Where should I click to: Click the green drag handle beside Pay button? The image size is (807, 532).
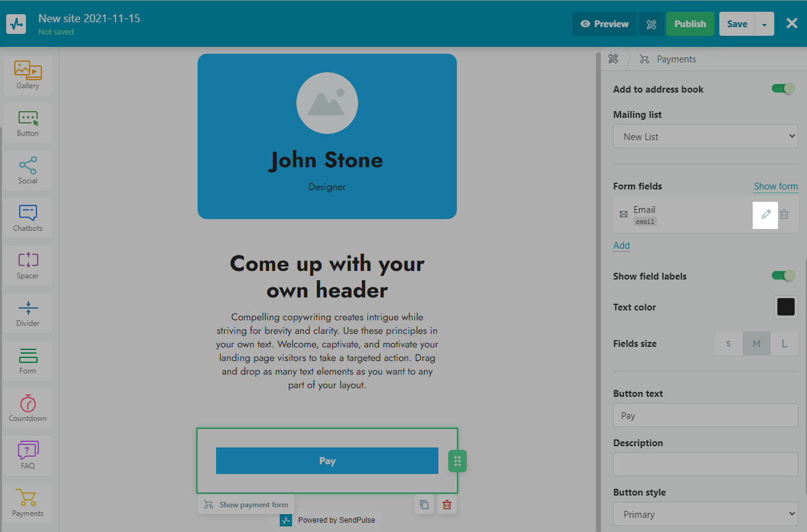coord(458,461)
